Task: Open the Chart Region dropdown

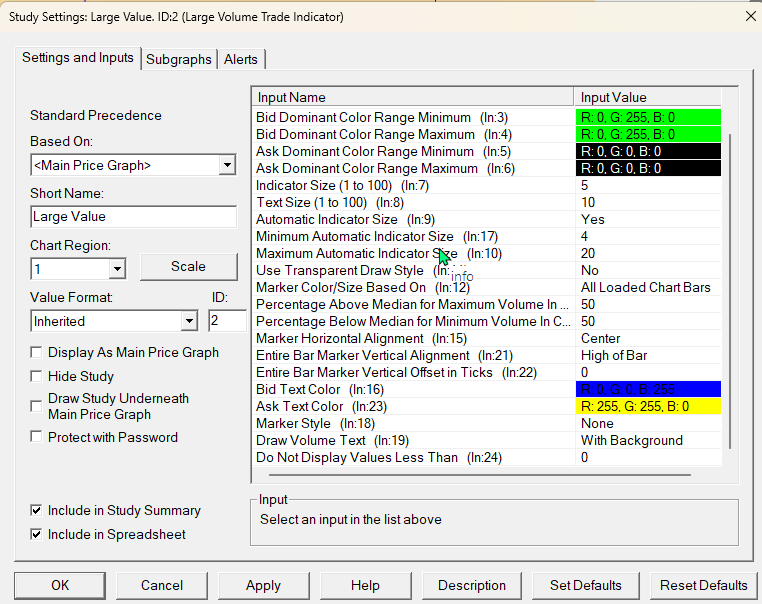Action: 117,269
